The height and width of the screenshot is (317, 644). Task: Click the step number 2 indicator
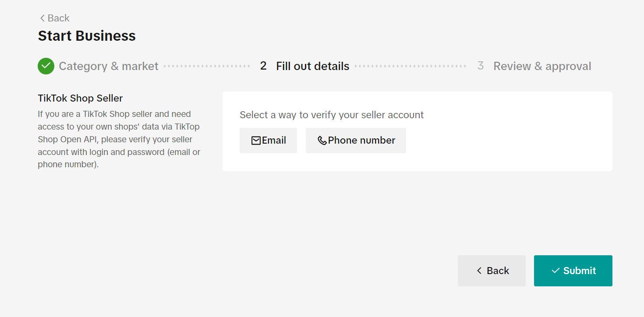coord(263,66)
